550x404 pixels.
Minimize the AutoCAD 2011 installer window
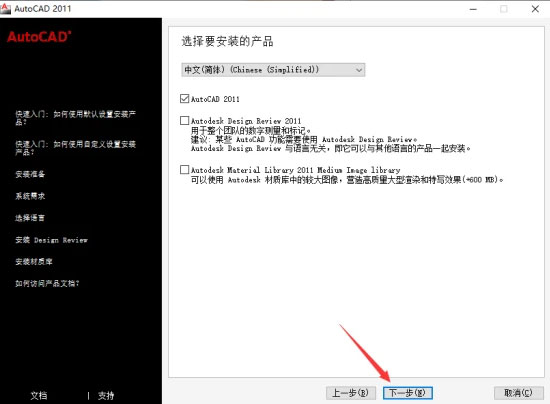coord(473,9)
